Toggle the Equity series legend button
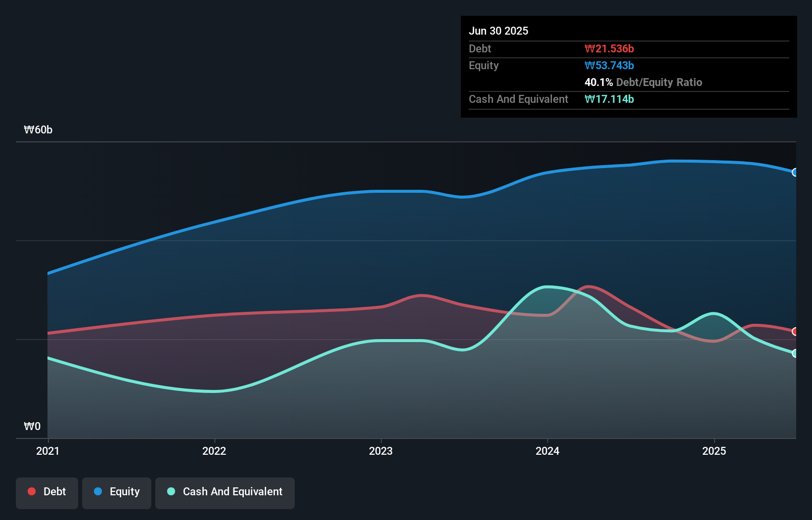 click(x=117, y=493)
